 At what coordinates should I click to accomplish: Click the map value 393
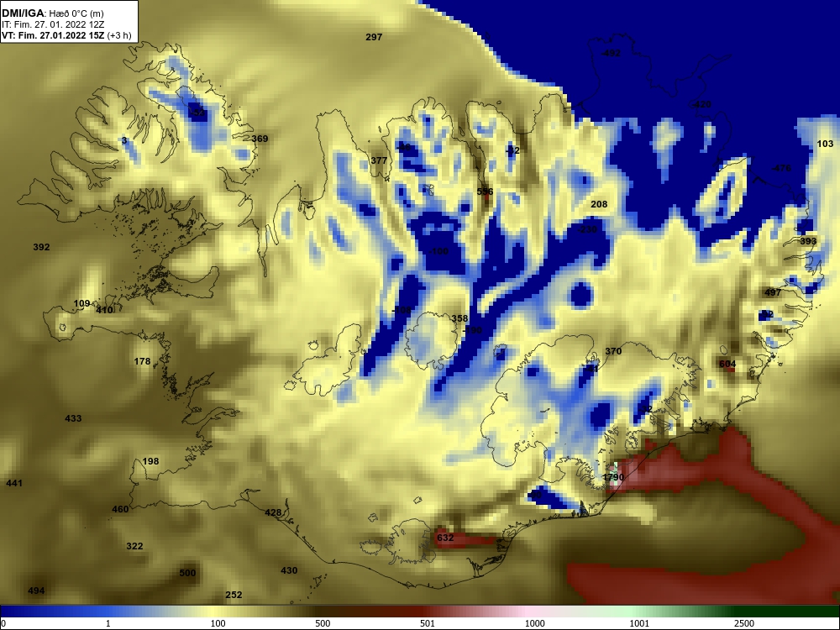coord(808,241)
